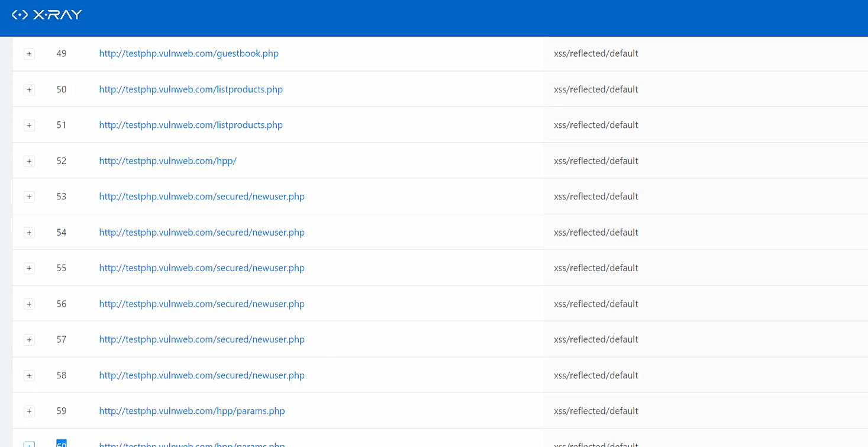868x447 pixels.
Task: Select index number 50
Action: pos(62,89)
